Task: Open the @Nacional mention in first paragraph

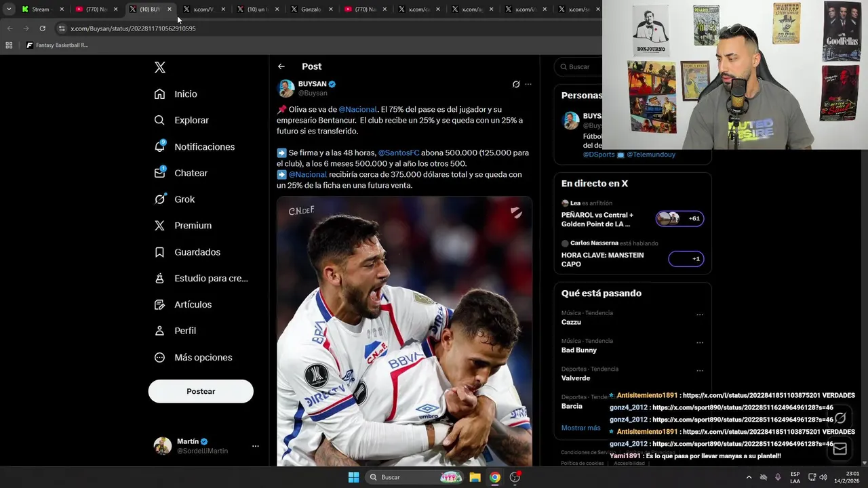Action: pyautogui.click(x=357, y=109)
